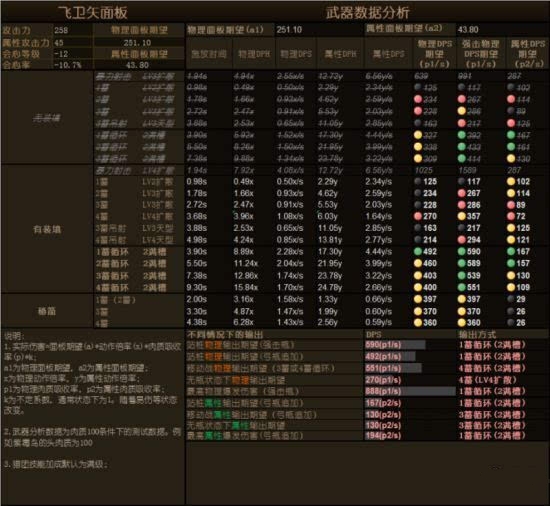Select cell 6.28x in 格蓄 4蓄 row
Viewport: 550px width, 506px height.
click(243, 322)
